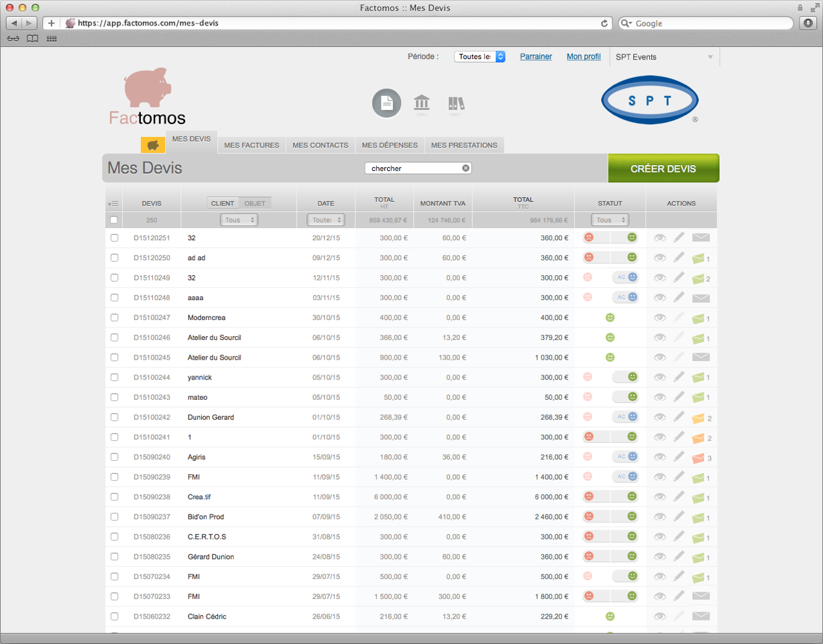This screenshot has height=644, width=823.
Task: Click the green smiley for Moderncrea quote
Action: (610, 318)
